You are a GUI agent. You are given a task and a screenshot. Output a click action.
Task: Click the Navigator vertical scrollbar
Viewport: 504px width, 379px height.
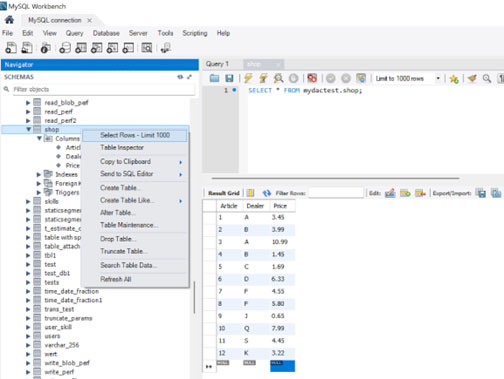pos(194,298)
